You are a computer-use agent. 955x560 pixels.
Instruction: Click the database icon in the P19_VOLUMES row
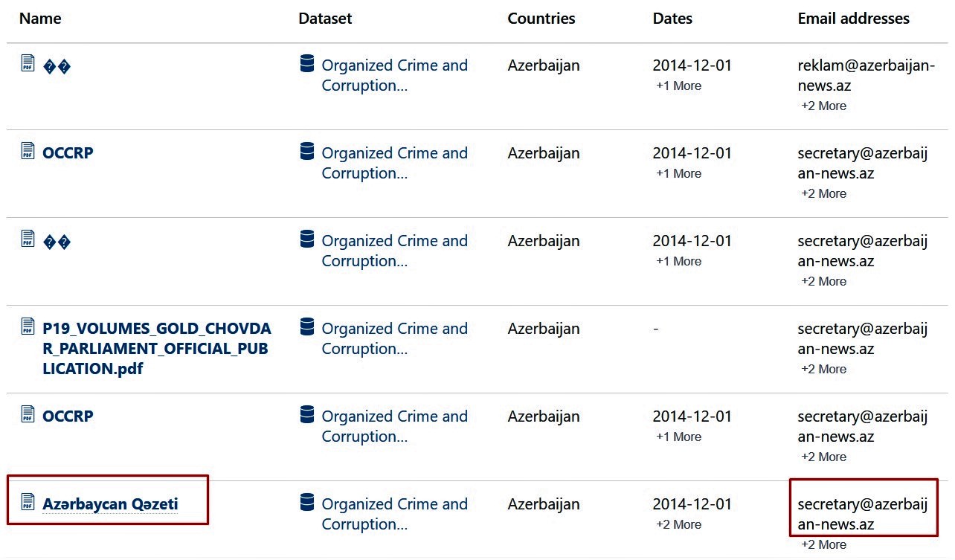(x=307, y=326)
